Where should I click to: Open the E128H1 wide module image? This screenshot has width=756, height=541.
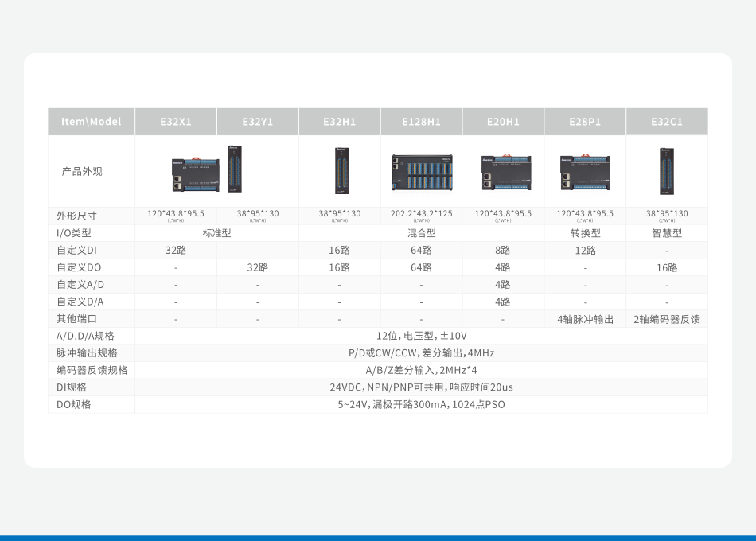tap(422, 173)
